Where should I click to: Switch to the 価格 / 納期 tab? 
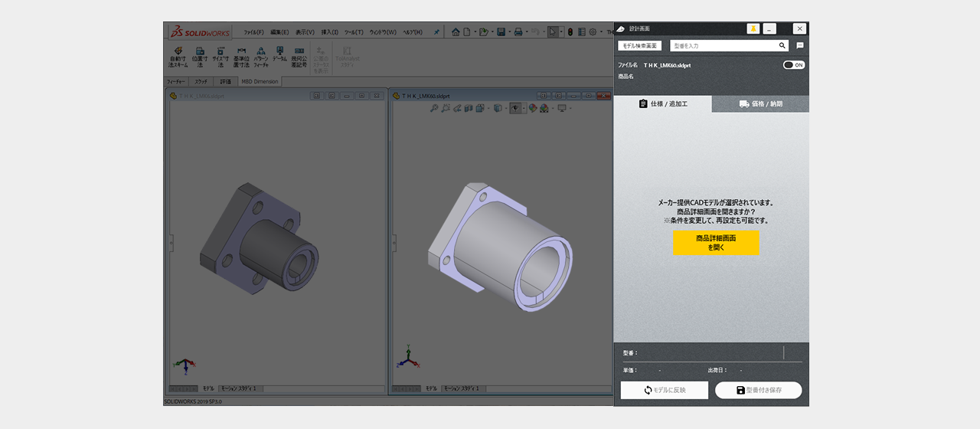[760, 104]
